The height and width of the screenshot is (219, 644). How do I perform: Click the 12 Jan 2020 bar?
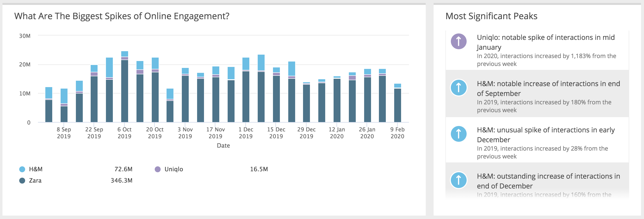point(337,99)
